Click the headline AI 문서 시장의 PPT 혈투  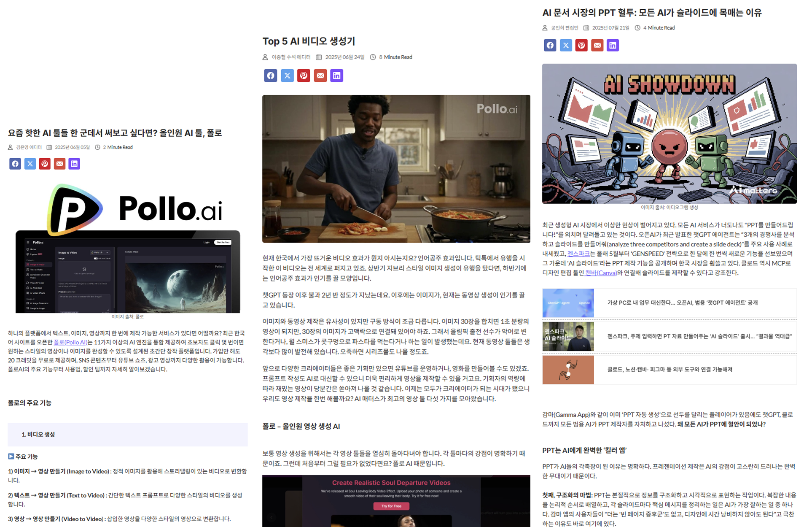click(652, 13)
